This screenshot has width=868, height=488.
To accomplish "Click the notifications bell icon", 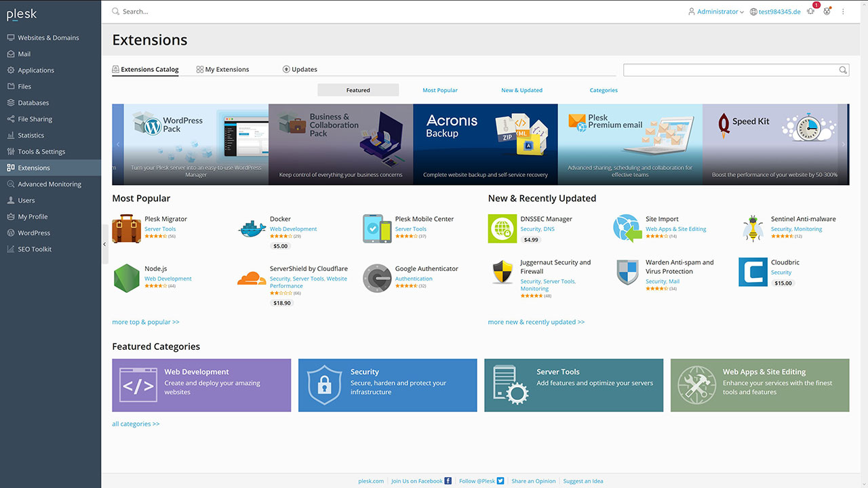I will pyautogui.click(x=811, y=12).
